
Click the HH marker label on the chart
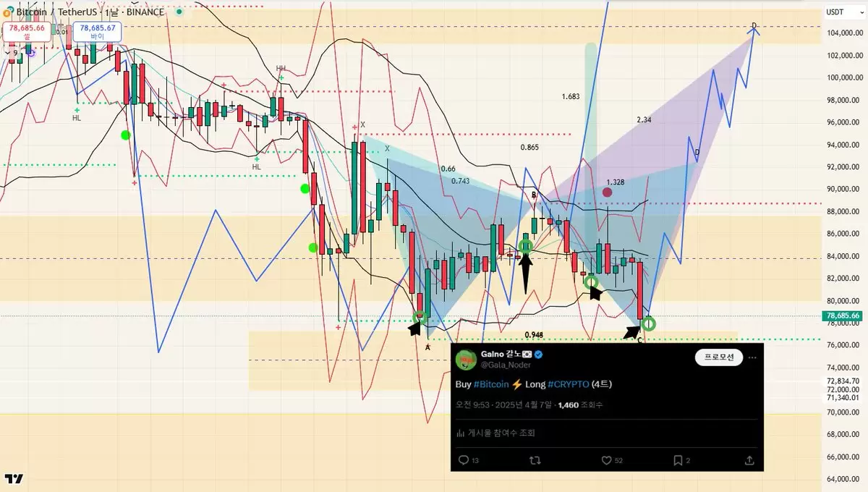[281, 69]
